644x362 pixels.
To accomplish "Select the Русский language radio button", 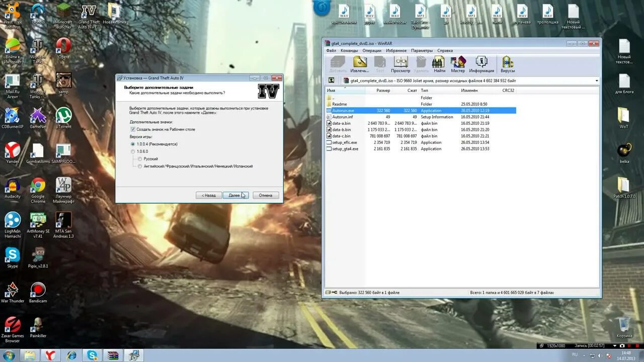I will pyautogui.click(x=140, y=159).
